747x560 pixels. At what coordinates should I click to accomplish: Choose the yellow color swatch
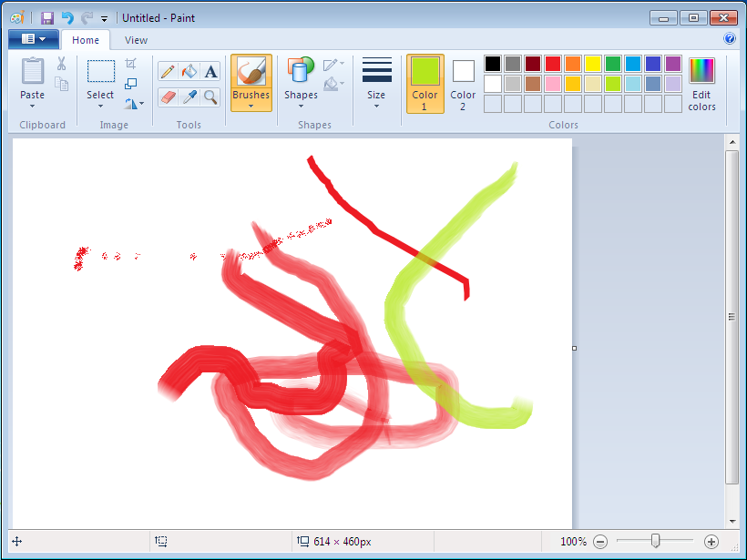tap(593, 64)
